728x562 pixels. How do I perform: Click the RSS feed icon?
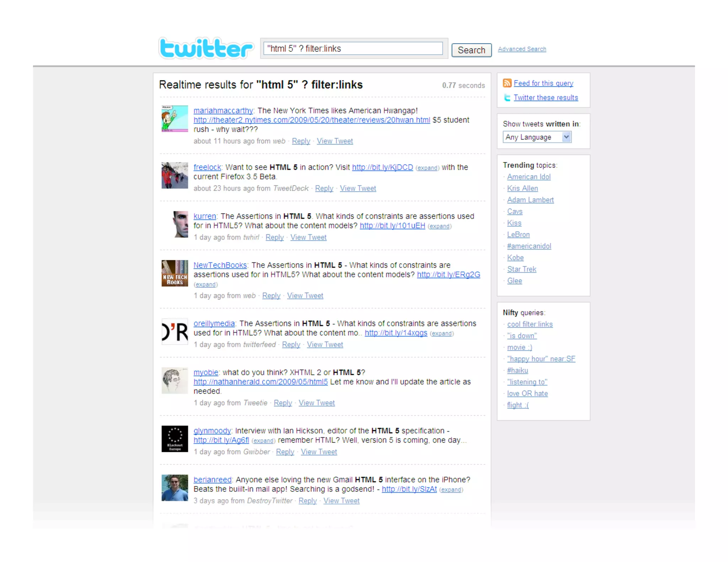pos(507,83)
